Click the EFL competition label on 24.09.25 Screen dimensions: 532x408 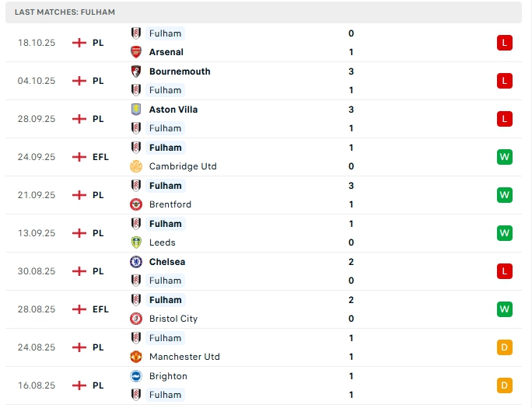100,157
